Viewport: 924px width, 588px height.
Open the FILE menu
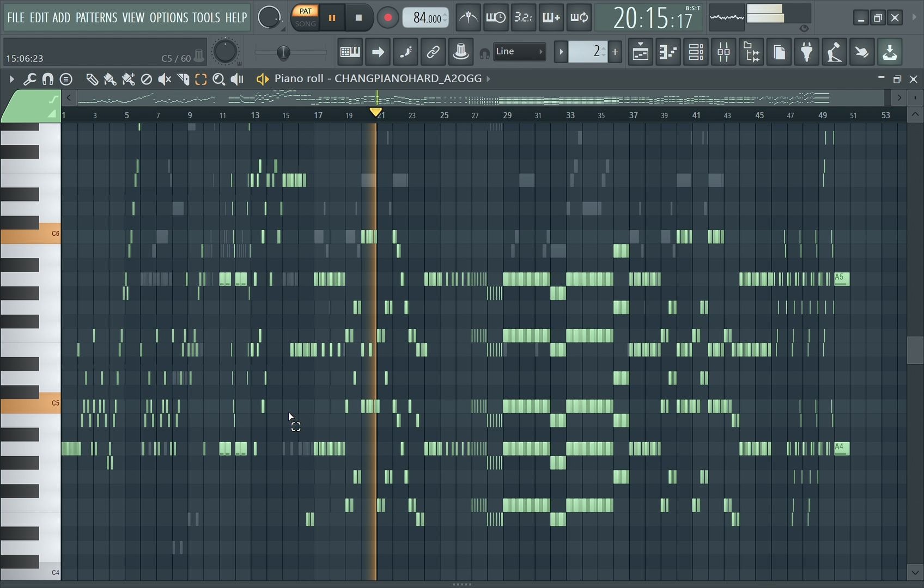point(16,17)
